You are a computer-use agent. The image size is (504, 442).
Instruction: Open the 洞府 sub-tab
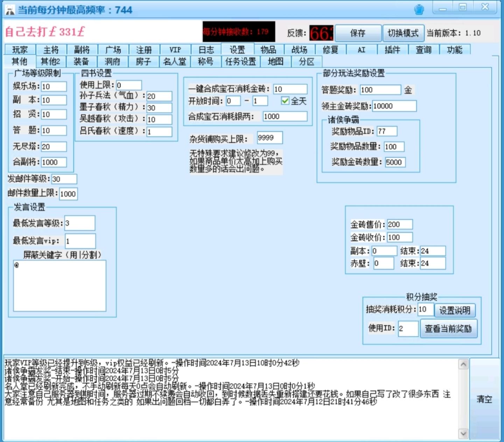pos(112,62)
